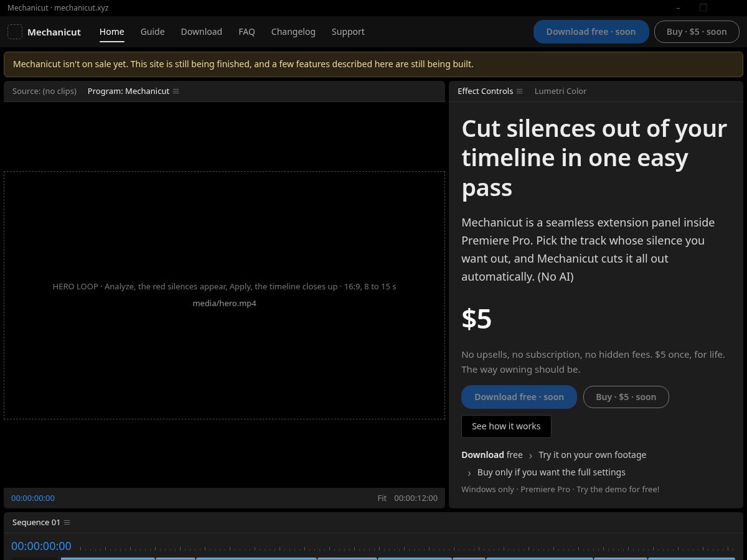Open the Download nav item
The image size is (747, 560).
coord(202,32)
